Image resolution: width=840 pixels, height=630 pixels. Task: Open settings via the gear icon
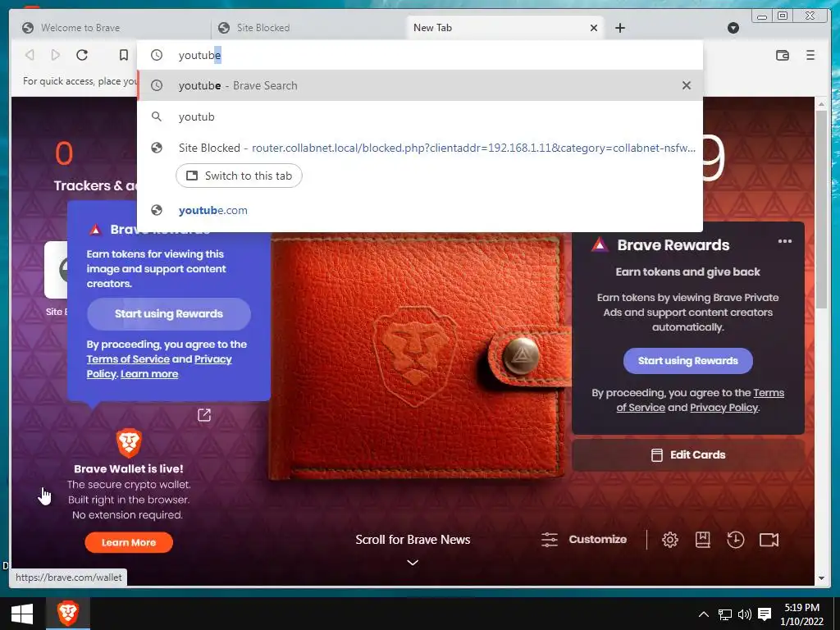coord(669,540)
